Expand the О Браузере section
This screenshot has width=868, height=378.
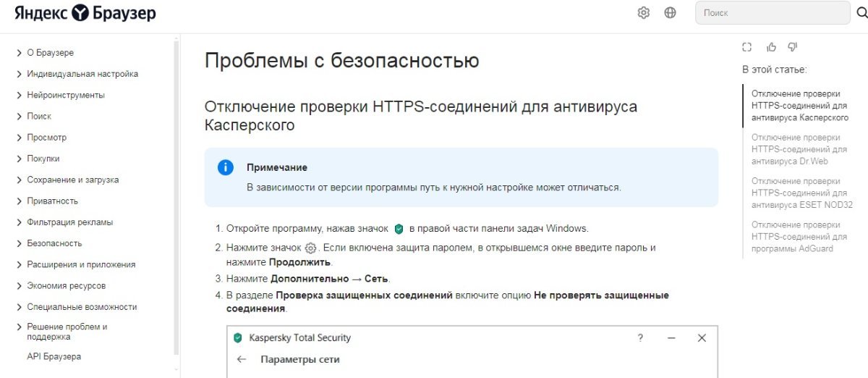pos(50,53)
